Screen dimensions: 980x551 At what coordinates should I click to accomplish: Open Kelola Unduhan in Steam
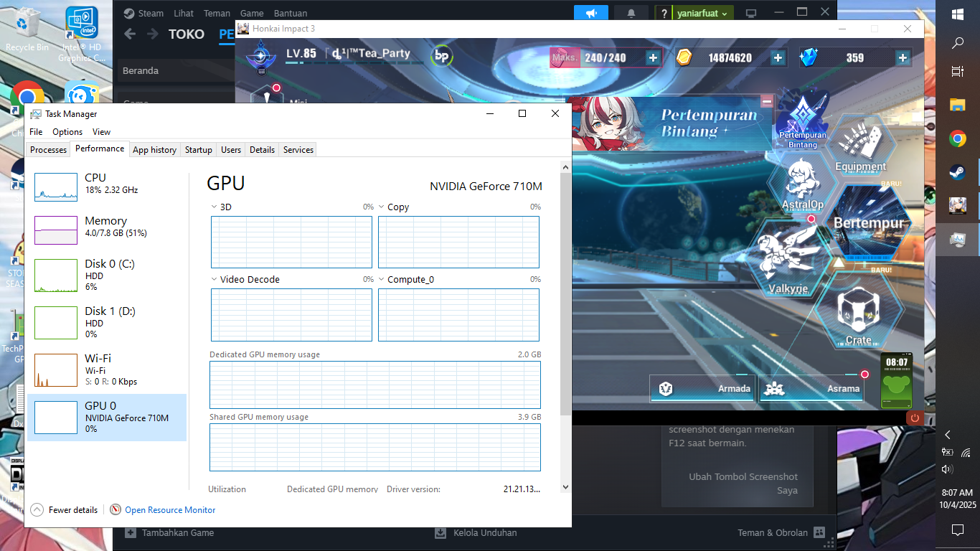click(x=476, y=532)
